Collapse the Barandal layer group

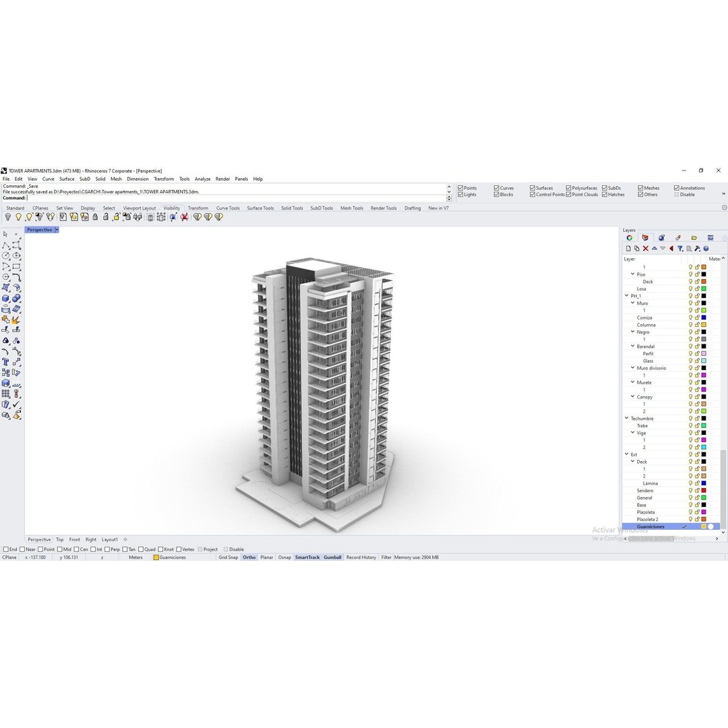pyautogui.click(x=632, y=346)
